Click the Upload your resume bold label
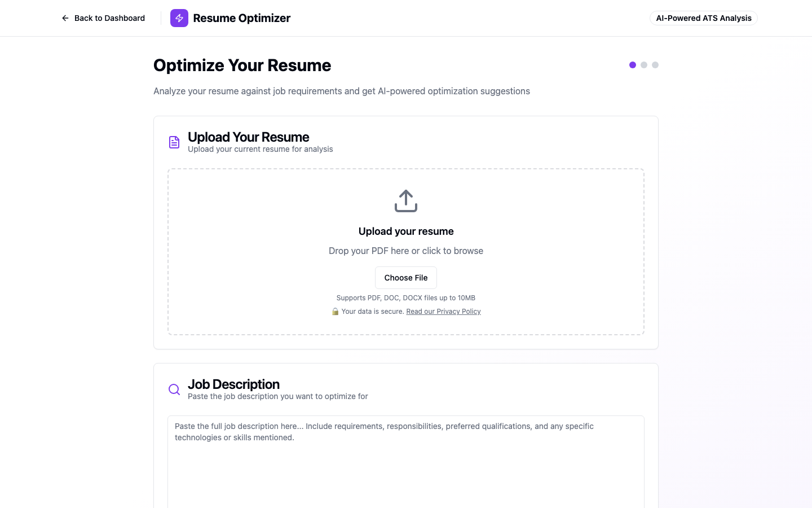The image size is (812, 508). click(x=406, y=231)
